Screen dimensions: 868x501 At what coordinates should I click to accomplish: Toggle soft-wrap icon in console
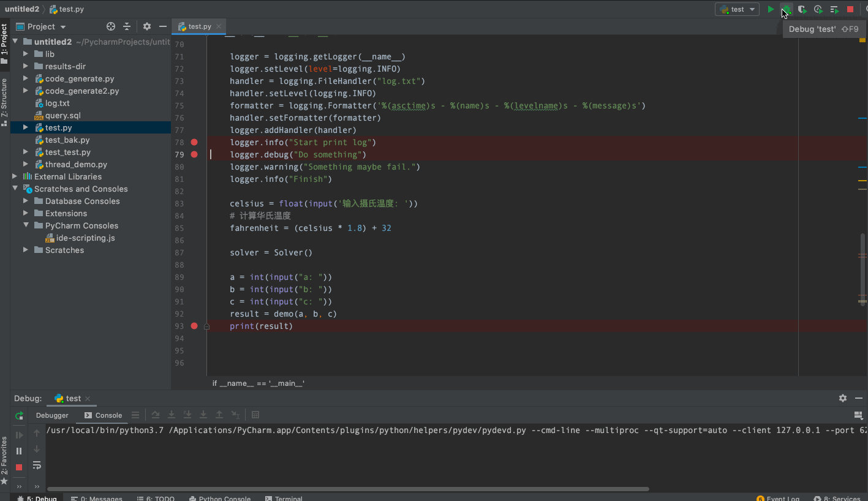[37, 465]
